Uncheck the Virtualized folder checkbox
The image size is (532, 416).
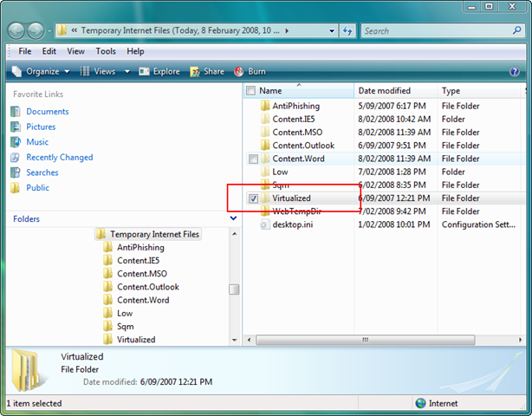[x=253, y=198]
